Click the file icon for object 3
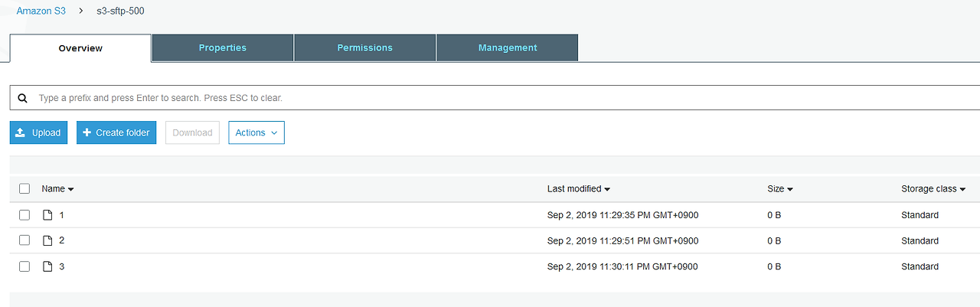Image resolution: width=980 pixels, height=307 pixels. pos(47,266)
